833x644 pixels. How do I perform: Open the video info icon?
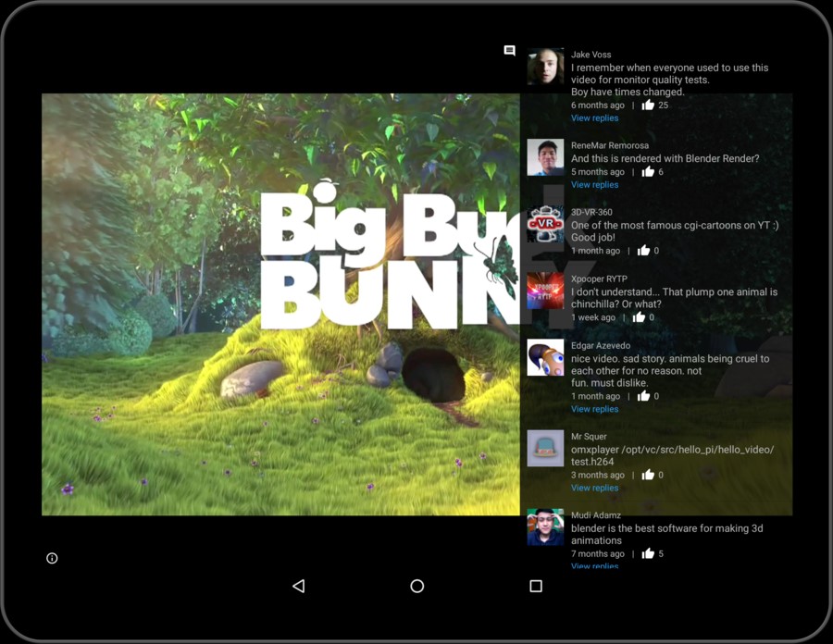coord(52,558)
